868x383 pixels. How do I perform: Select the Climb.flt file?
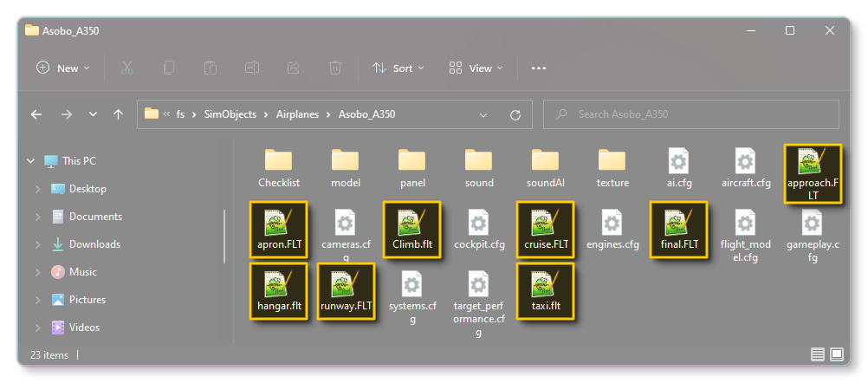(411, 230)
